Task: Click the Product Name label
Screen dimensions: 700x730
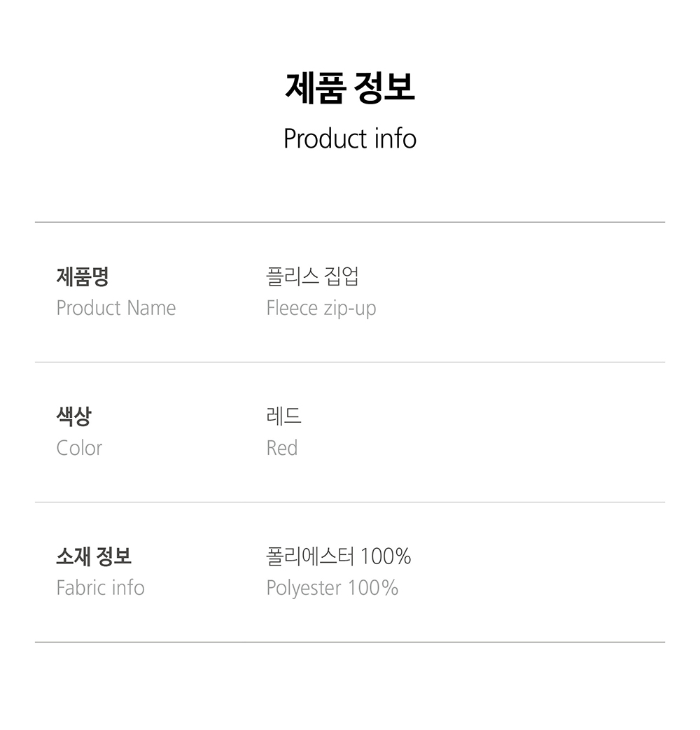Action: pyautogui.click(x=115, y=308)
